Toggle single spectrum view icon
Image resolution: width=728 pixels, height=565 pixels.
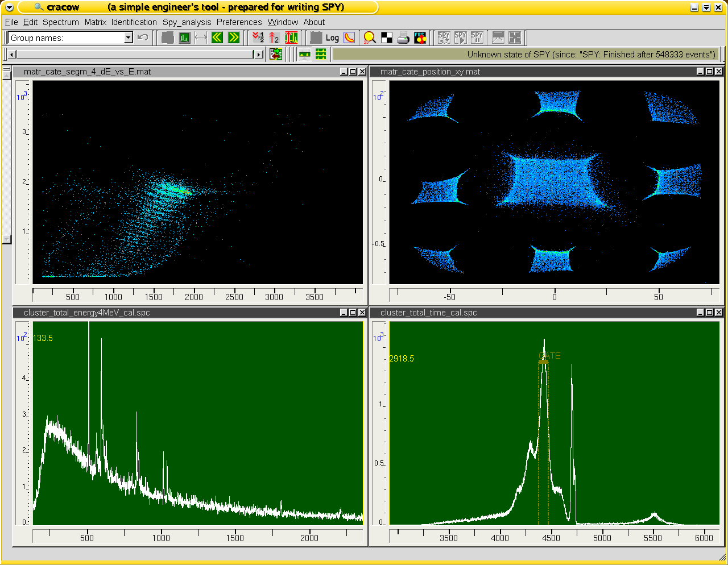tap(305, 54)
